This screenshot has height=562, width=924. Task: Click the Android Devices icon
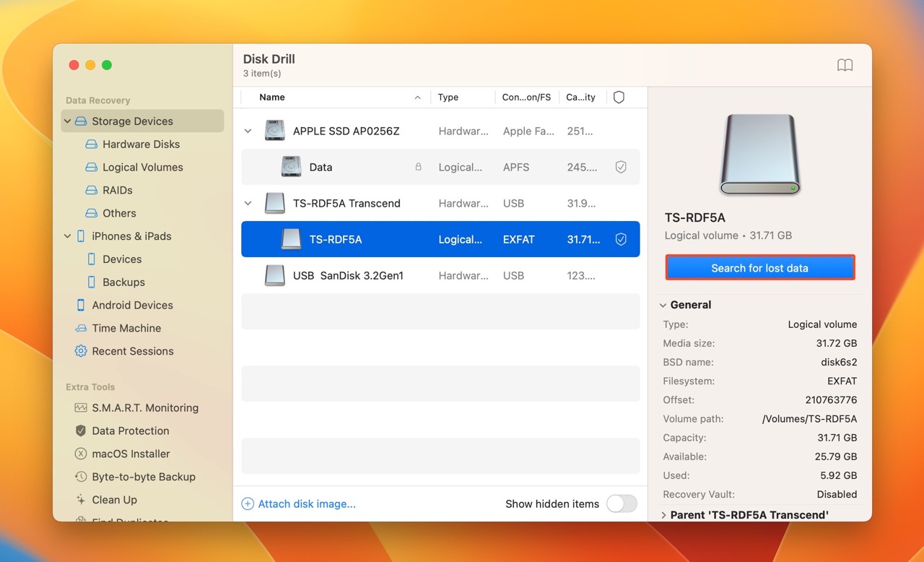[x=80, y=306]
